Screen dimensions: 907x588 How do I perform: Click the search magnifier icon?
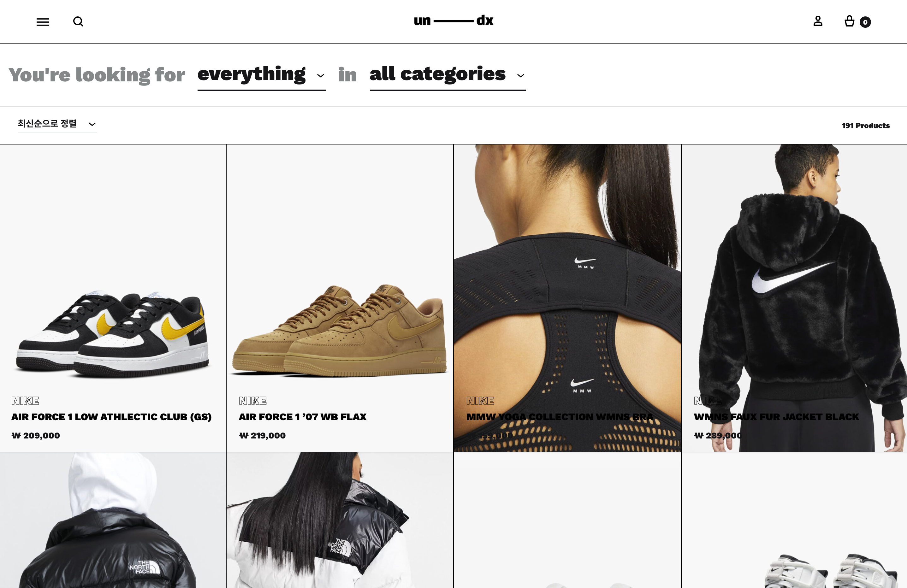78,22
